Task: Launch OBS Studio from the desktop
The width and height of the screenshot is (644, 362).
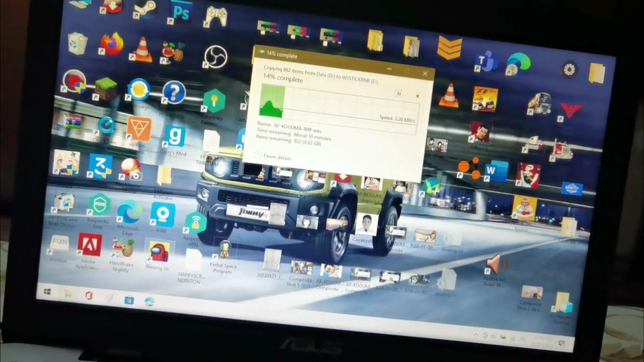Action: click(215, 56)
